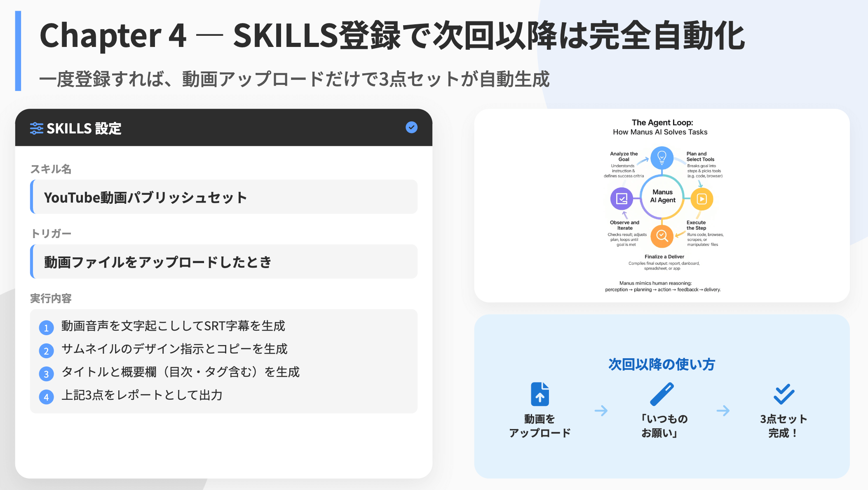Click the スキル名 field with YouTube動画パブリッシュセット
The height and width of the screenshot is (490, 868).
[224, 197]
